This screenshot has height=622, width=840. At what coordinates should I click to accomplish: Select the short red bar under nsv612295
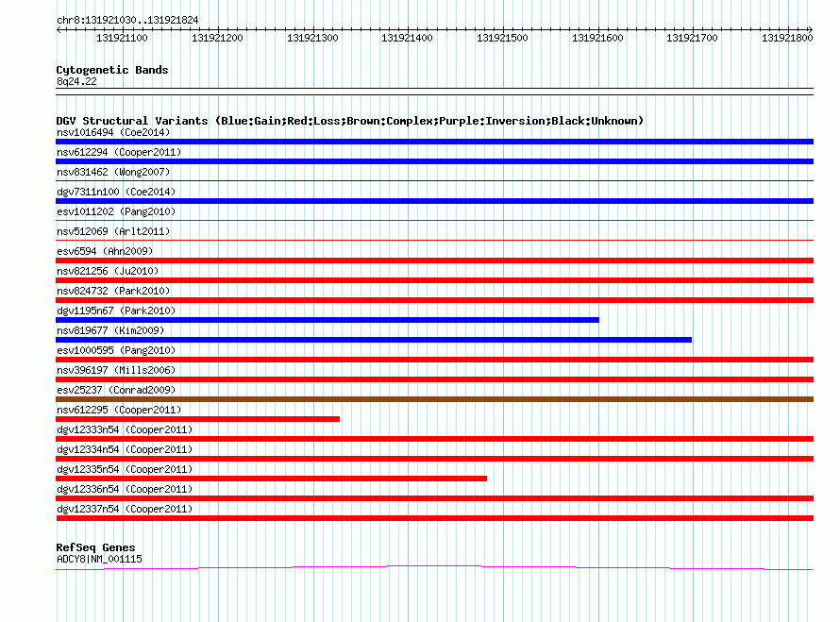tap(197, 419)
